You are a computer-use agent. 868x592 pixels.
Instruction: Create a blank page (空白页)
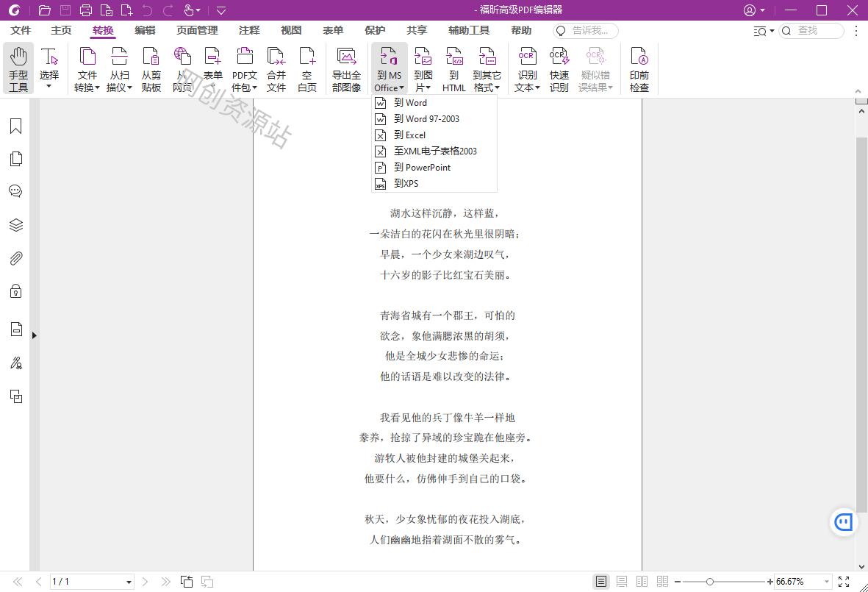pyautogui.click(x=306, y=68)
